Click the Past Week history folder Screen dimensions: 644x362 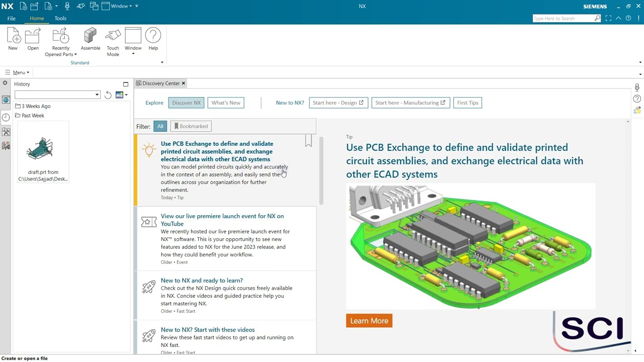coord(30,116)
